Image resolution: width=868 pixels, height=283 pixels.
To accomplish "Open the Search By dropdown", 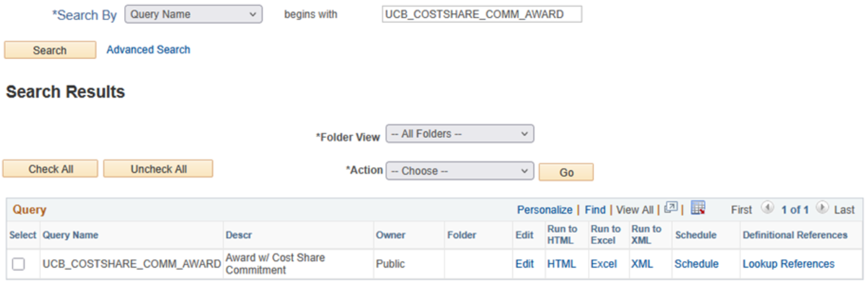I will pyautogui.click(x=193, y=15).
